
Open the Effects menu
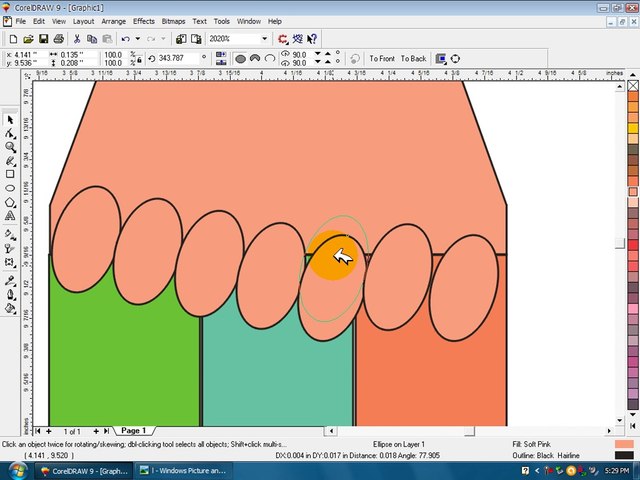tap(144, 21)
